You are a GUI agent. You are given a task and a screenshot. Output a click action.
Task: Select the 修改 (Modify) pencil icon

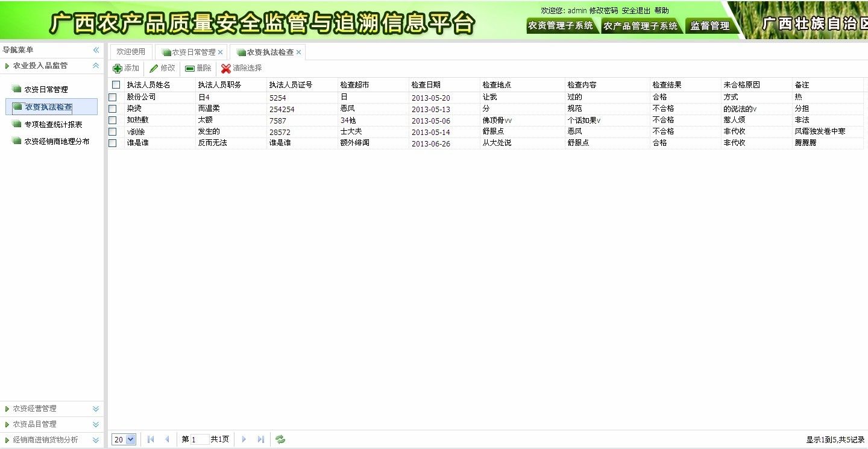click(156, 68)
